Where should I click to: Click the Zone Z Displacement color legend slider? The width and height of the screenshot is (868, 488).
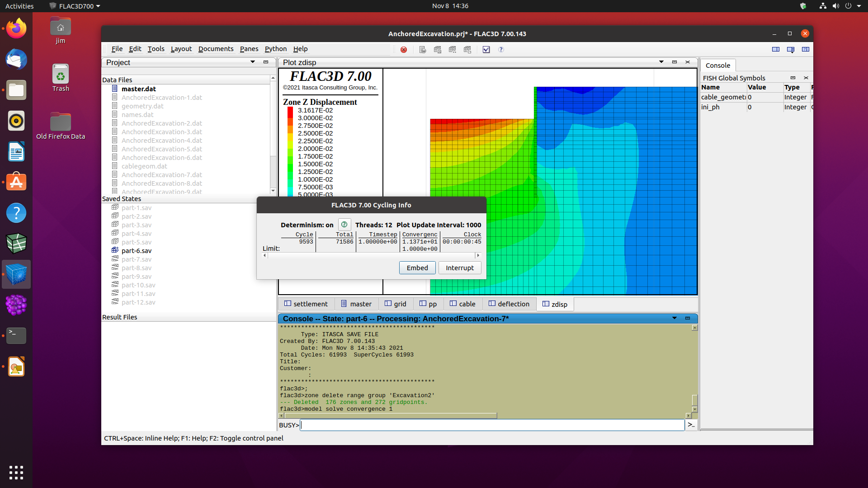click(289, 153)
